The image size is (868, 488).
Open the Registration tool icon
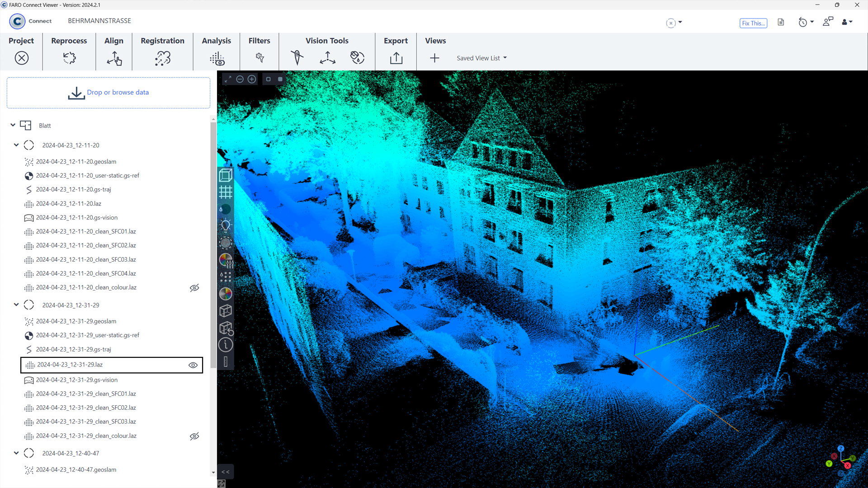click(162, 58)
